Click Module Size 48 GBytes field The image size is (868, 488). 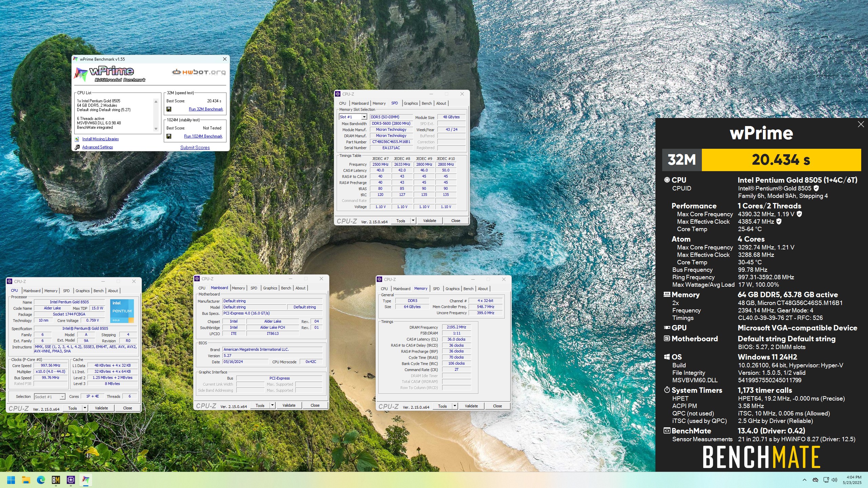click(451, 117)
